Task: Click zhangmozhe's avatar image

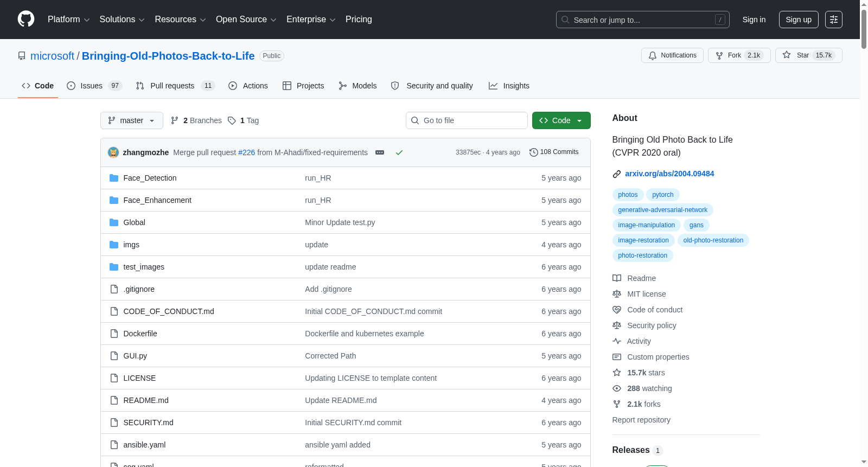Action: (x=113, y=152)
